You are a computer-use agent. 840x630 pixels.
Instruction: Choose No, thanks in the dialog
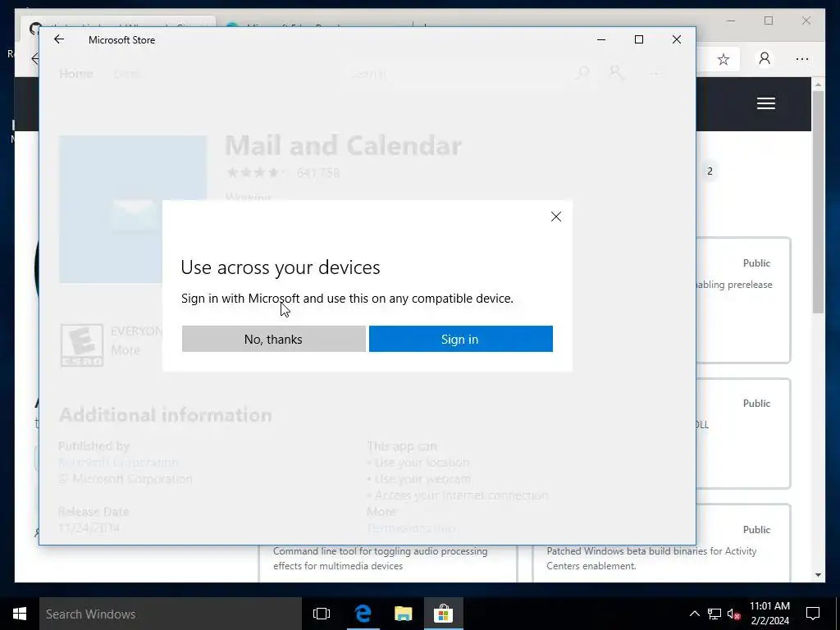coord(274,339)
